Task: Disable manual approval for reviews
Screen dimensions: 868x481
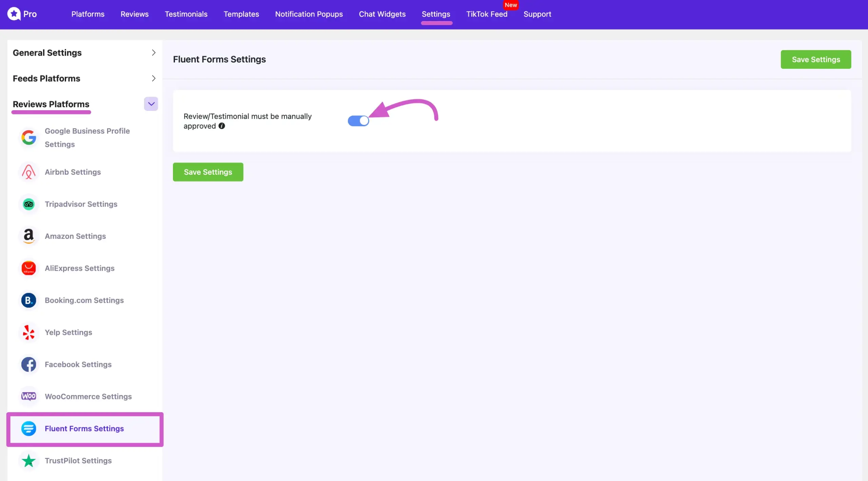Action: click(x=358, y=120)
